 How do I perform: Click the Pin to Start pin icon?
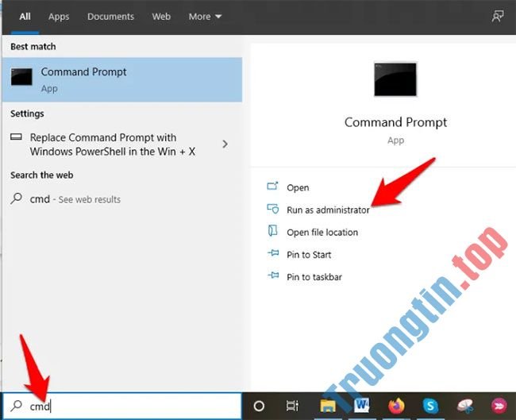pyautogui.click(x=273, y=253)
